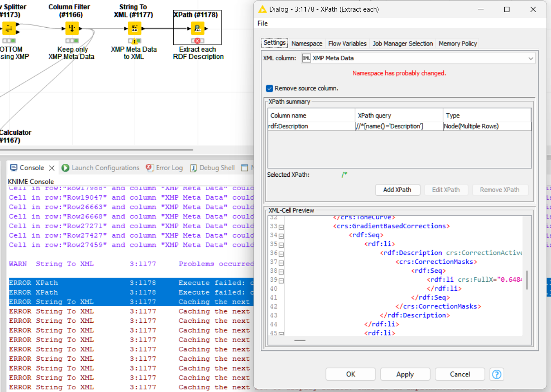Collapse the fold marker at line 35
551x392 pixels.
coord(282,244)
